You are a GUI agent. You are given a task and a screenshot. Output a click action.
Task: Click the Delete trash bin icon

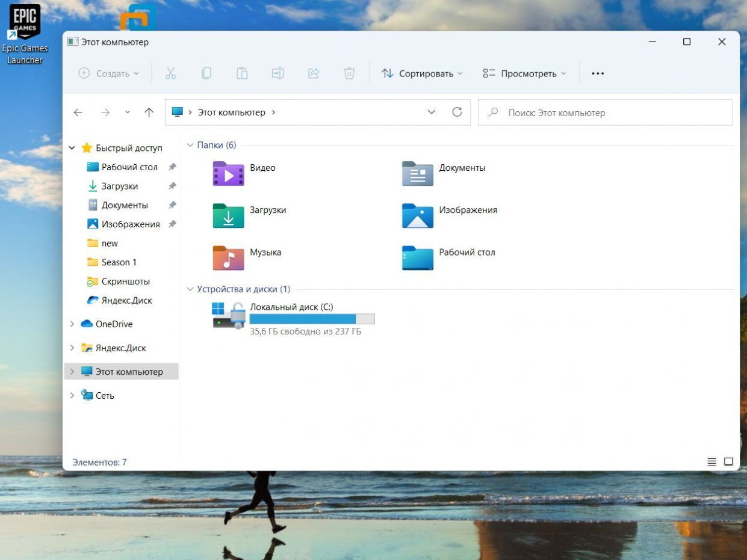[x=349, y=73]
